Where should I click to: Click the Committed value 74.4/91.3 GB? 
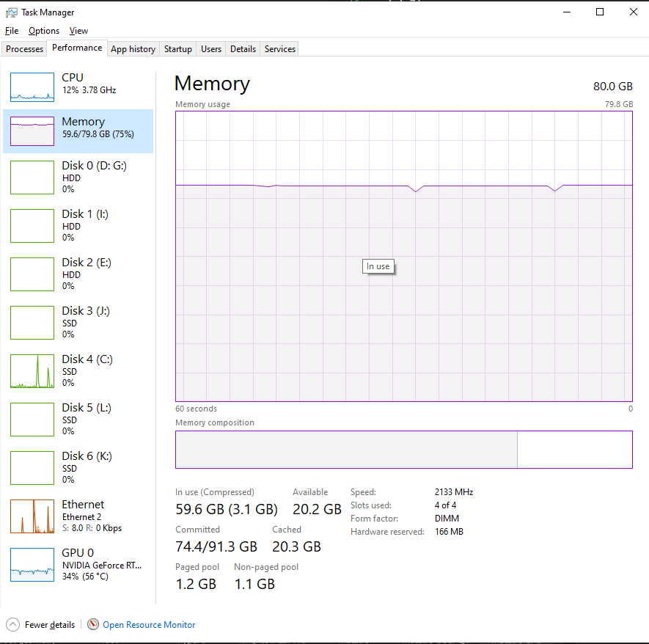tap(216, 546)
